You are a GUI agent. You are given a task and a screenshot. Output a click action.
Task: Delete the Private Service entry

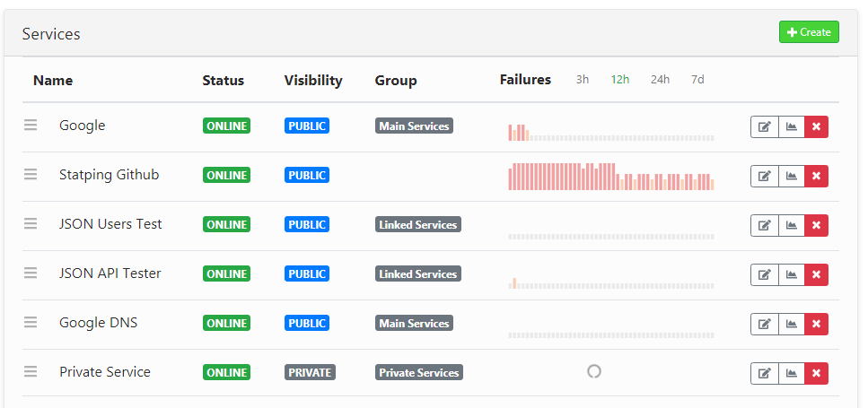click(816, 373)
